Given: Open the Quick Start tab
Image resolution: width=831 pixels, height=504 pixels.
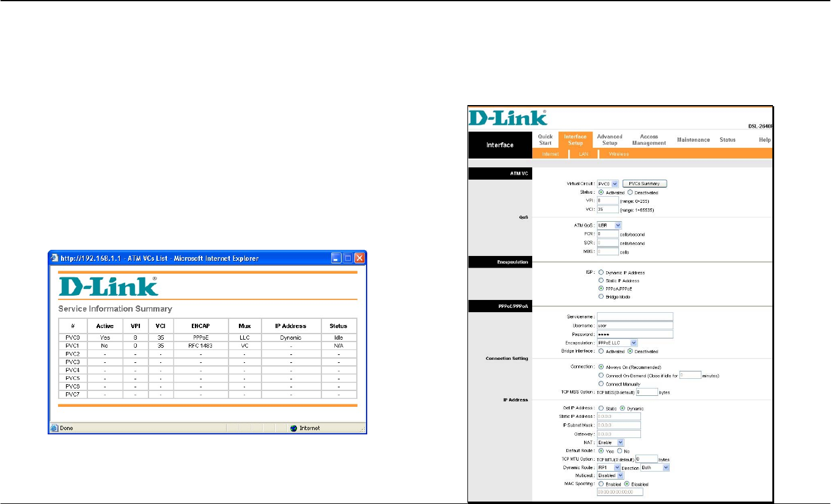Looking at the screenshot, I should coord(545,140).
